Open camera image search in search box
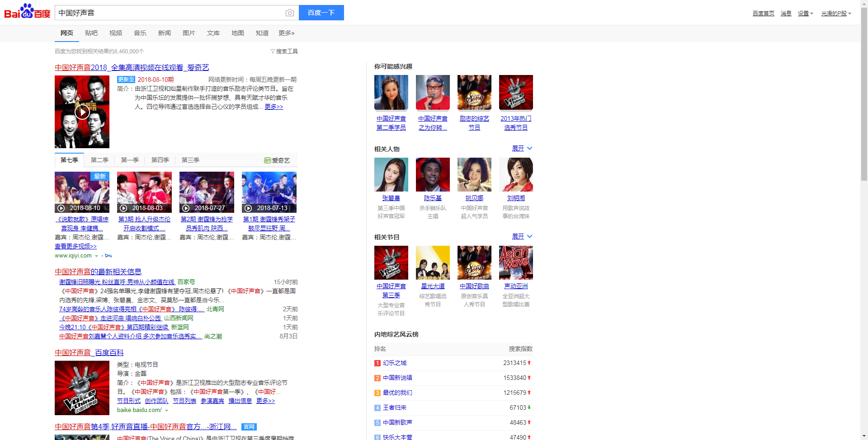 [x=290, y=13]
